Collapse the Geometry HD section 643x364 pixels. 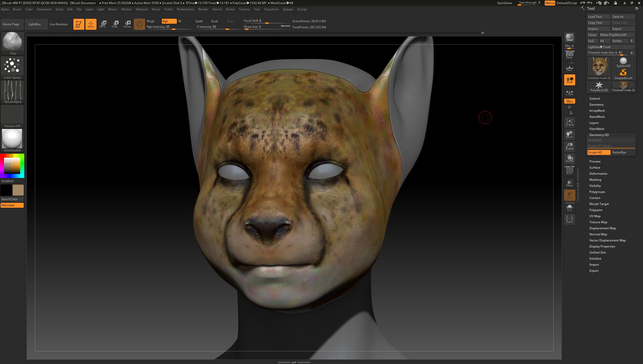599,135
